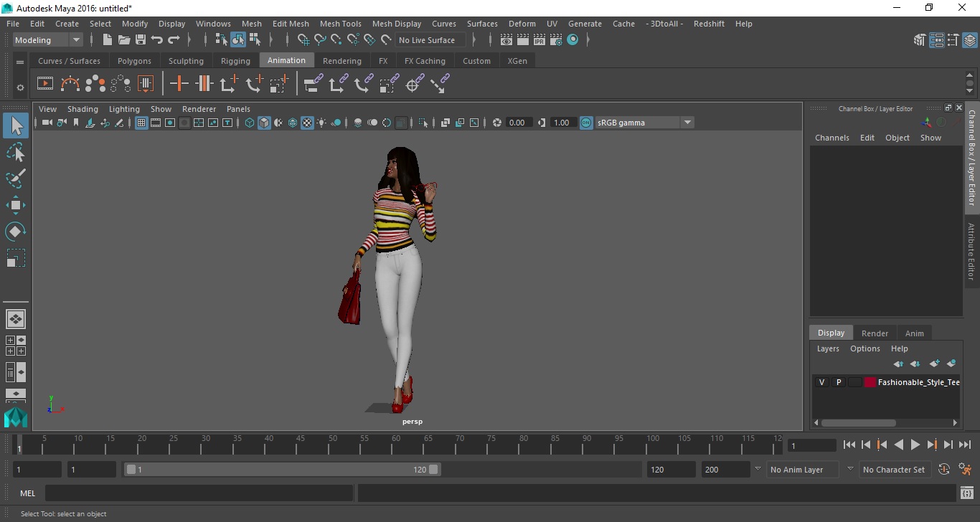Click the MEL script language button
Screen dimensions: 980x522
coord(27,493)
